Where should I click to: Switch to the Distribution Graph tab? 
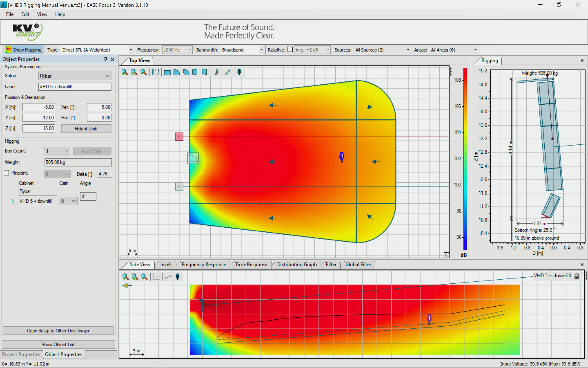(x=297, y=264)
